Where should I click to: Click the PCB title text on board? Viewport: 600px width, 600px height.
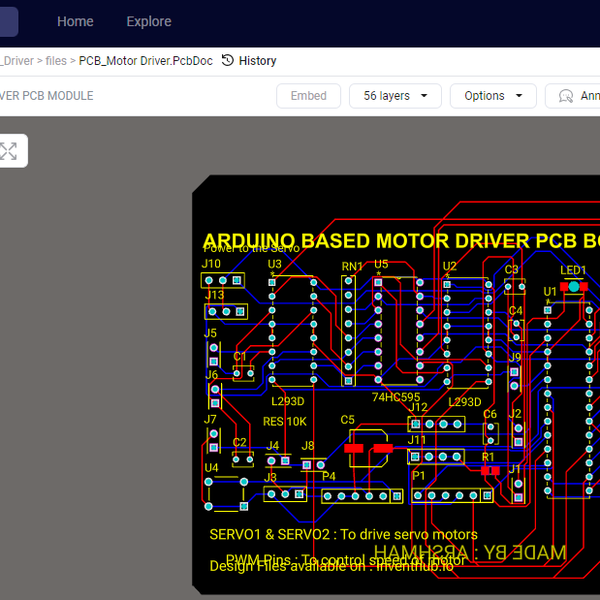pyautogui.click(x=400, y=241)
